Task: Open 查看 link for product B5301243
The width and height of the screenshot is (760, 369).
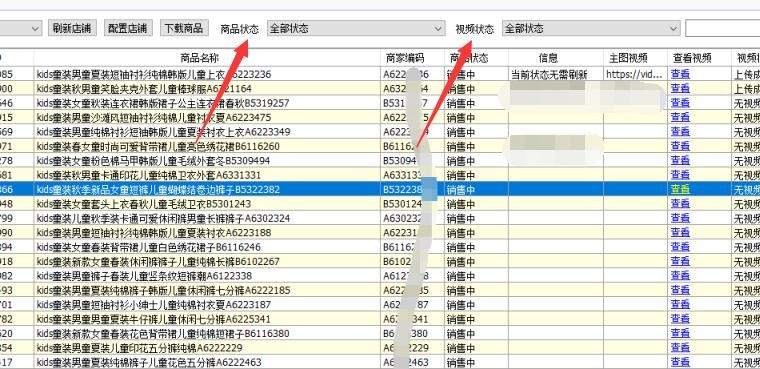Action: tap(680, 204)
